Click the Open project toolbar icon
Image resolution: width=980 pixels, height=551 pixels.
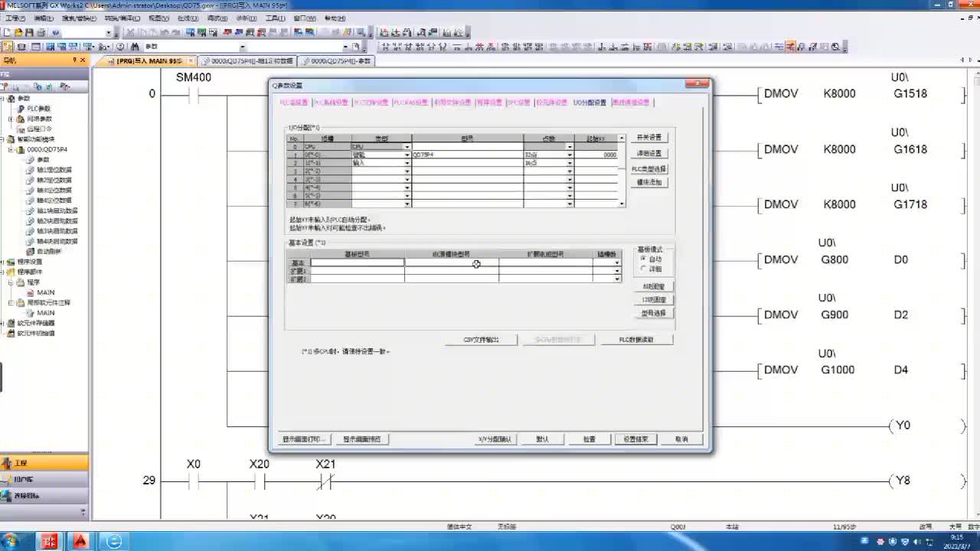(x=18, y=33)
